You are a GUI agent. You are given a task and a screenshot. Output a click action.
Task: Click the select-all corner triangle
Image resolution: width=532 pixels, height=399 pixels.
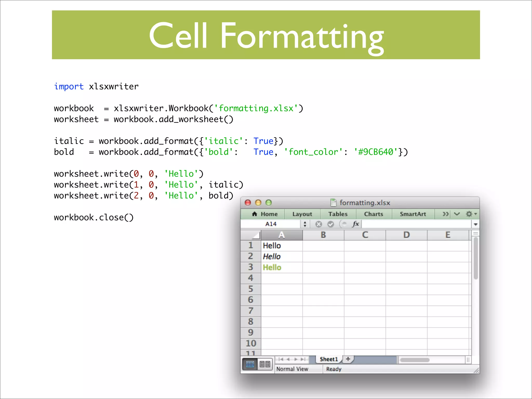click(251, 235)
